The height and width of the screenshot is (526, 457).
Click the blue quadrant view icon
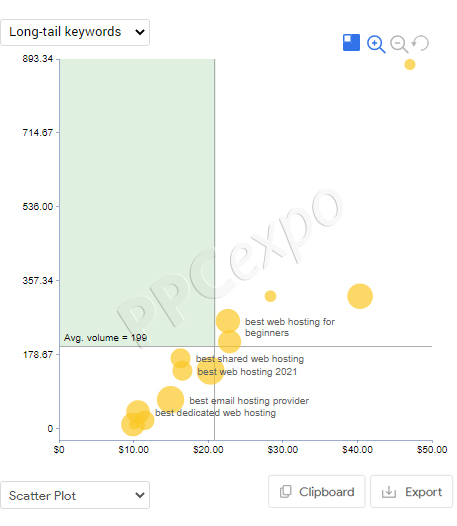[x=351, y=43]
